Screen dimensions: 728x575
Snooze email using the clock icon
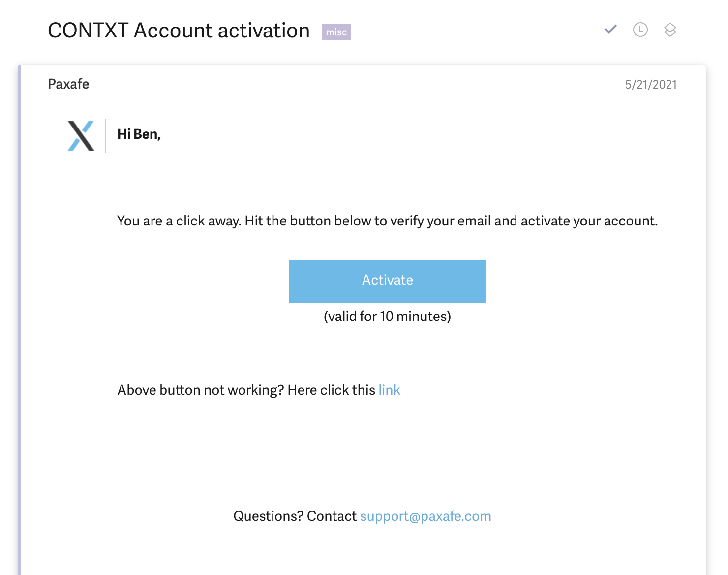tap(640, 30)
